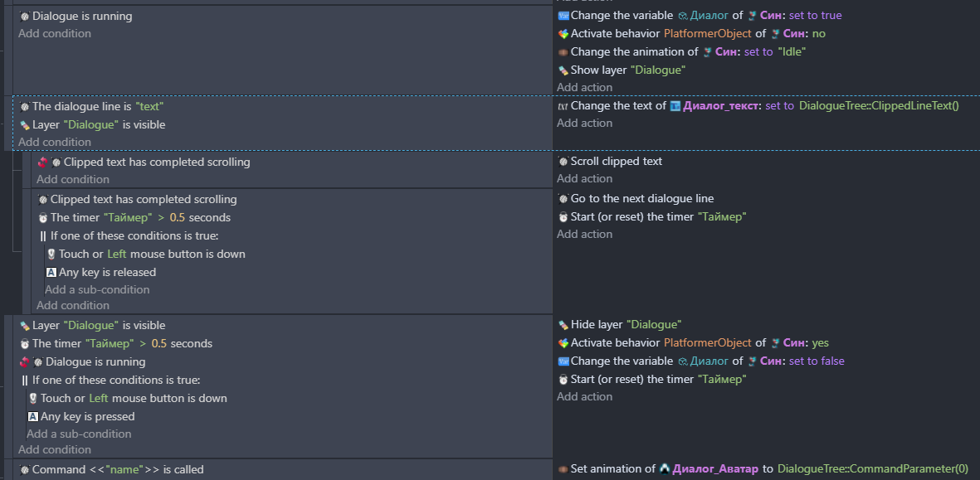
Task: Click the Hide layer "Dialogue" action icon
Action: click(x=563, y=324)
